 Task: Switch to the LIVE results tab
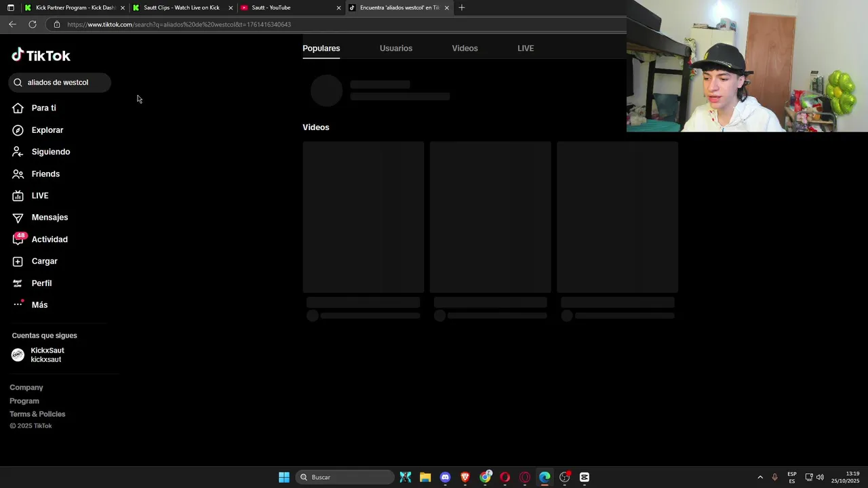(526, 48)
